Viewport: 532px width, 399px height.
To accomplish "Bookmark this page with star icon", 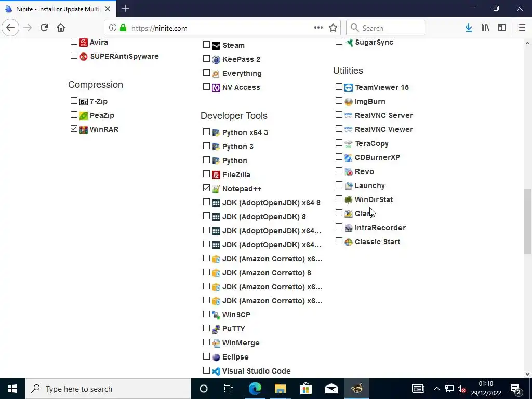I will pyautogui.click(x=333, y=28).
